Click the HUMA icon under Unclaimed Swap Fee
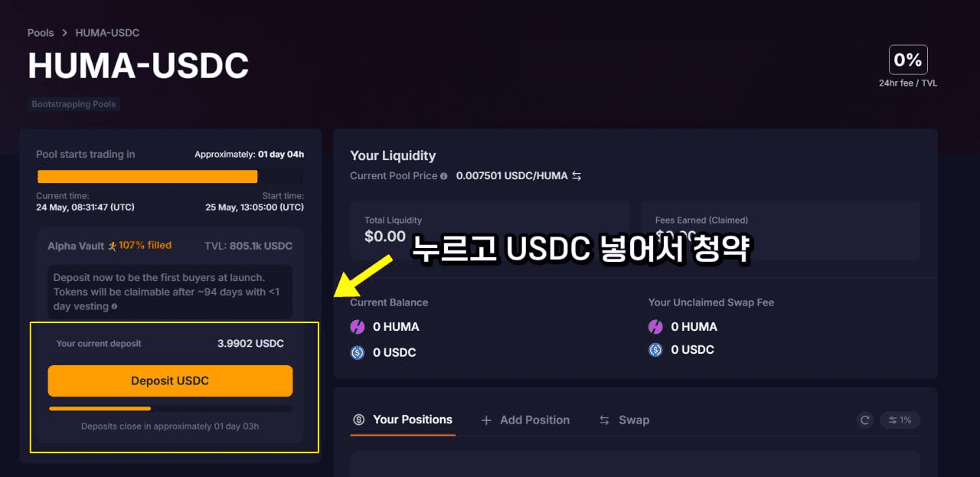Image resolution: width=980 pixels, height=477 pixels. click(655, 327)
